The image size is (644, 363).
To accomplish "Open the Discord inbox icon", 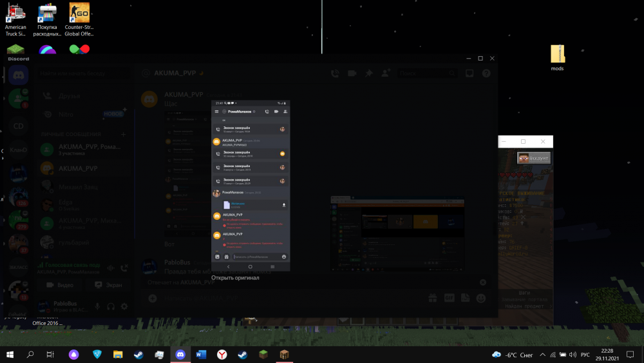I will click(469, 73).
